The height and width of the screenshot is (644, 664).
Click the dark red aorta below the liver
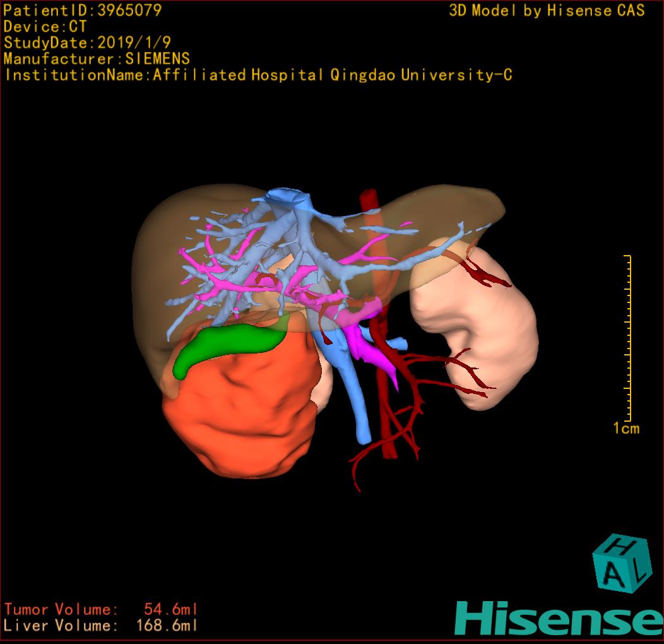pos(388,404)
